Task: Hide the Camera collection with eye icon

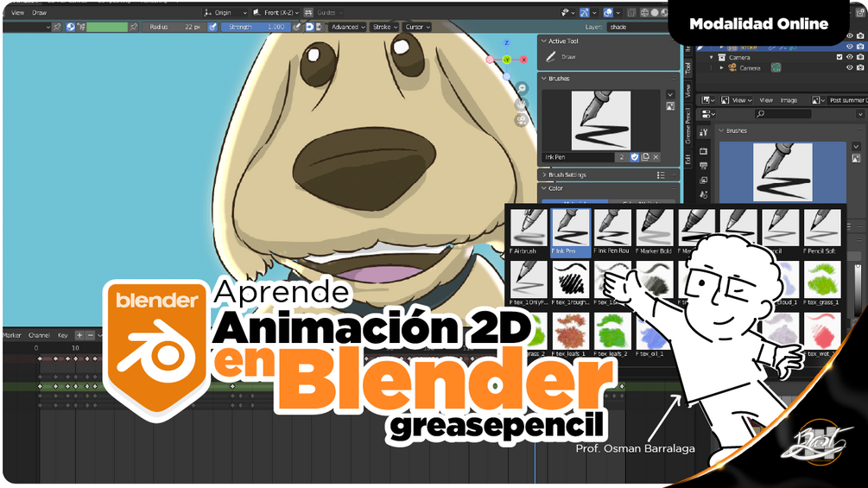Action: tap(850, 57)
